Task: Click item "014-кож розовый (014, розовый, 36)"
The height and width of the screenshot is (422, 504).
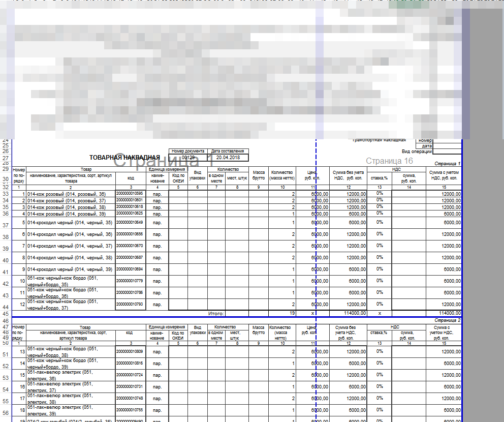Action: pyautogui.click(x=66, y=194)
